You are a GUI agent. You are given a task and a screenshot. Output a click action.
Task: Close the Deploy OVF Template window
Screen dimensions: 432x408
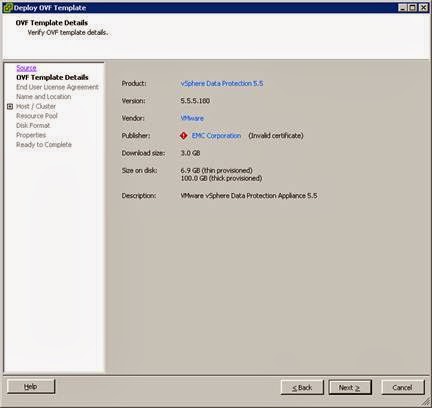pos(423,7)
